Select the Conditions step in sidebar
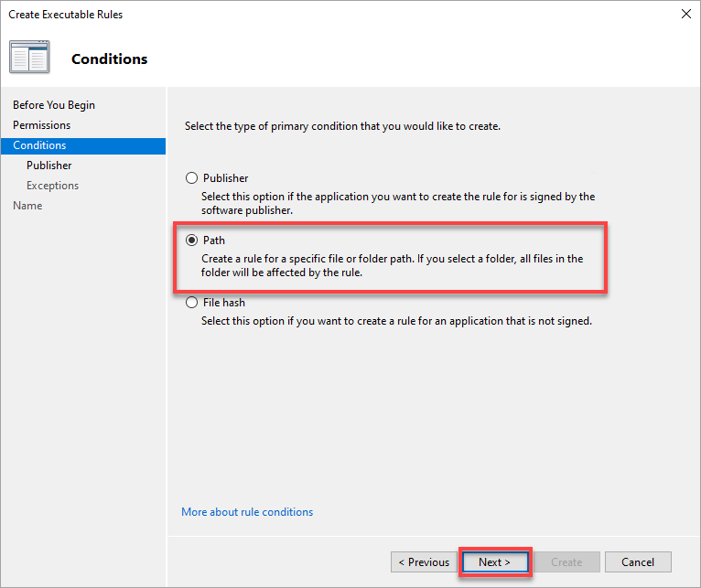Screen dimensions: 701x588 coord(83,145)
